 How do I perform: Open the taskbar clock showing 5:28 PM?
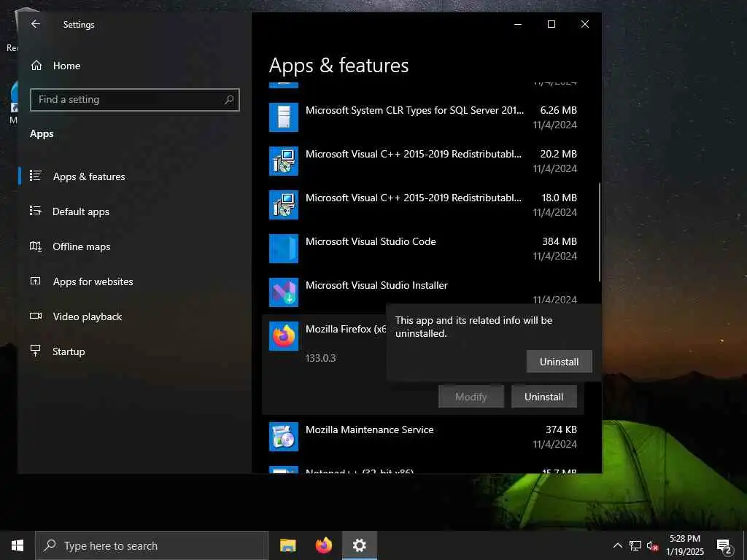(685, 545)
